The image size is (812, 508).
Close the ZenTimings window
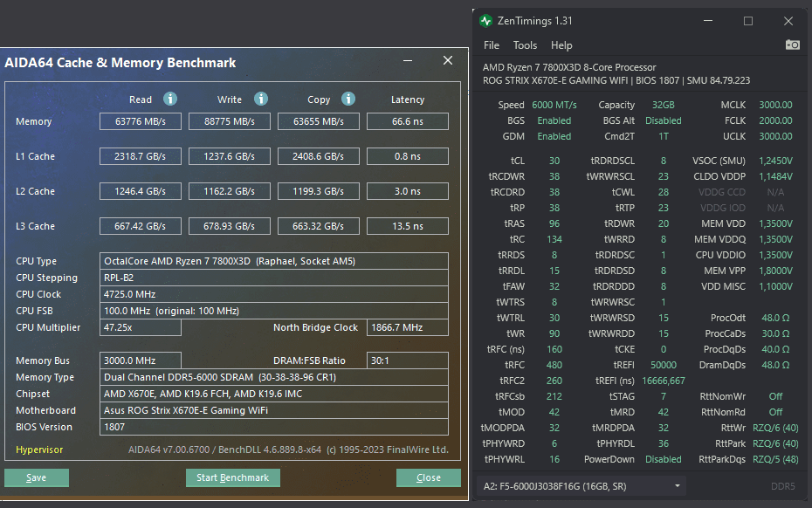[788, 21]
